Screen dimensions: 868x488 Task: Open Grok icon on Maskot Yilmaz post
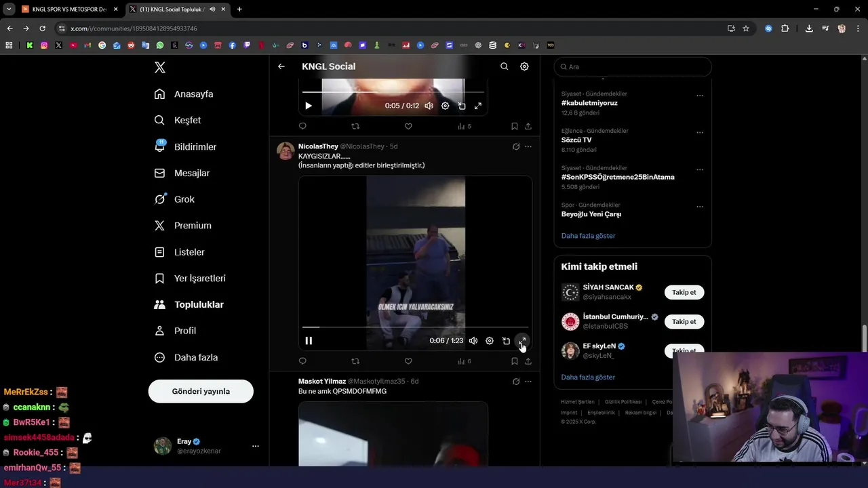point(516,382)
